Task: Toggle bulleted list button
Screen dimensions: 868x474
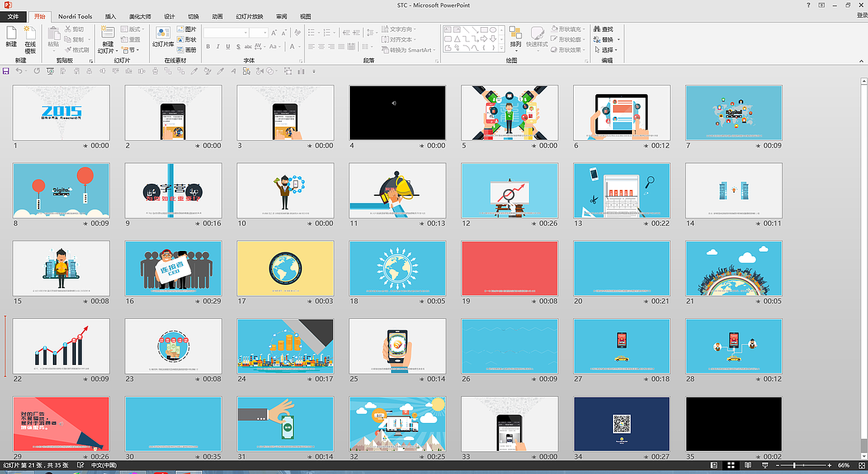Action: coord(313,33)
